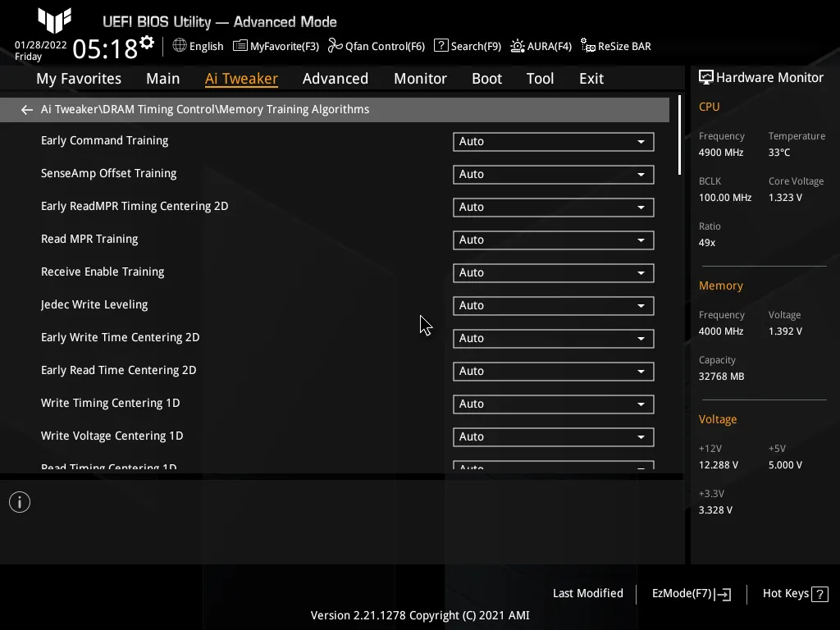840x630 pixels.
Task: Select the Jedec Write Leveling label
Action: 94,305
